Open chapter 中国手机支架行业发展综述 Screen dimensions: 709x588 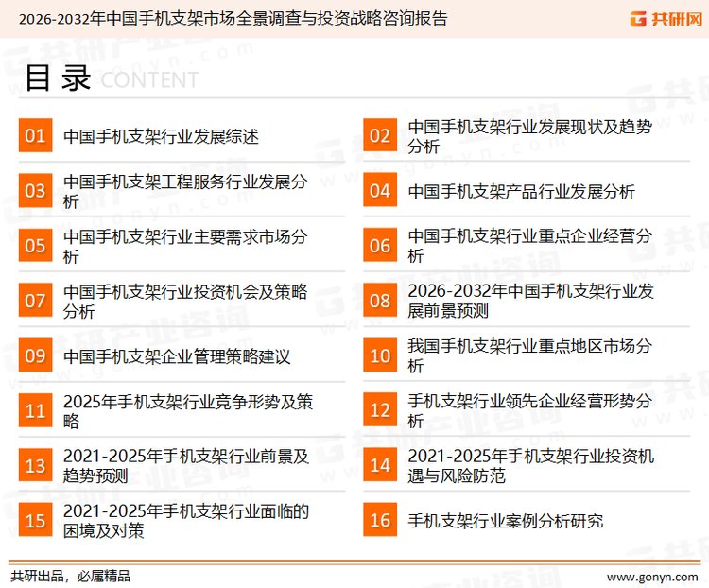pyautogui.click(x=161, y=136)
